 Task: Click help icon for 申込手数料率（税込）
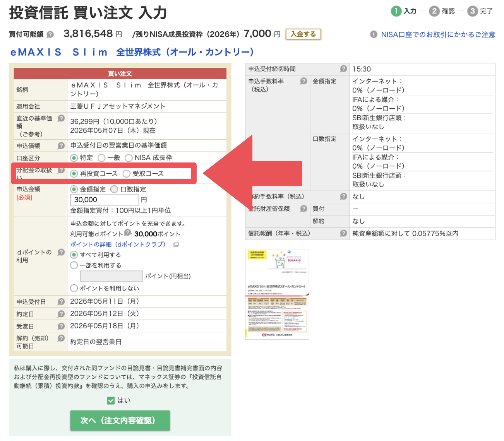[304, 81]
